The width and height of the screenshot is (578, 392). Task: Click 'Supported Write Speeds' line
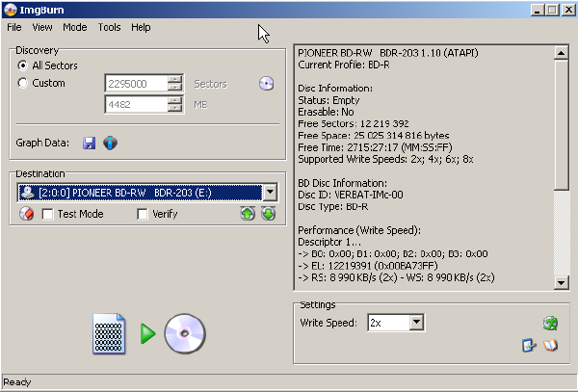[385, 159]
